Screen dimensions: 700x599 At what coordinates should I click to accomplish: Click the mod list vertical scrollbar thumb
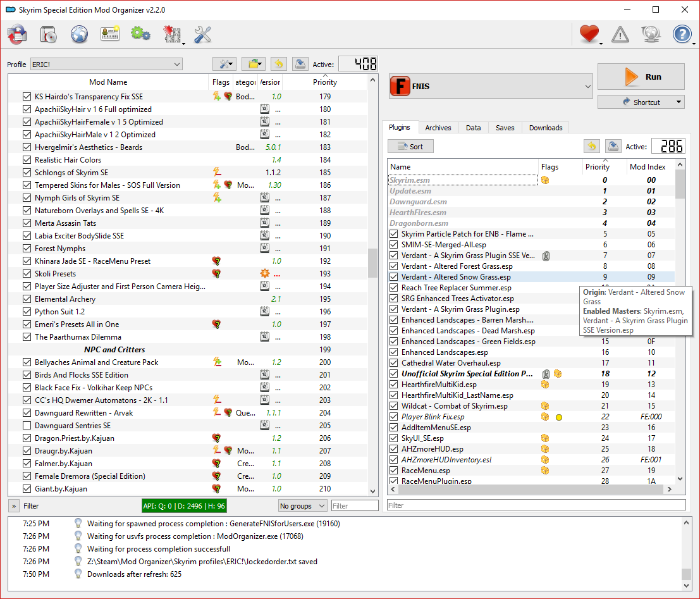click(373, 263)
